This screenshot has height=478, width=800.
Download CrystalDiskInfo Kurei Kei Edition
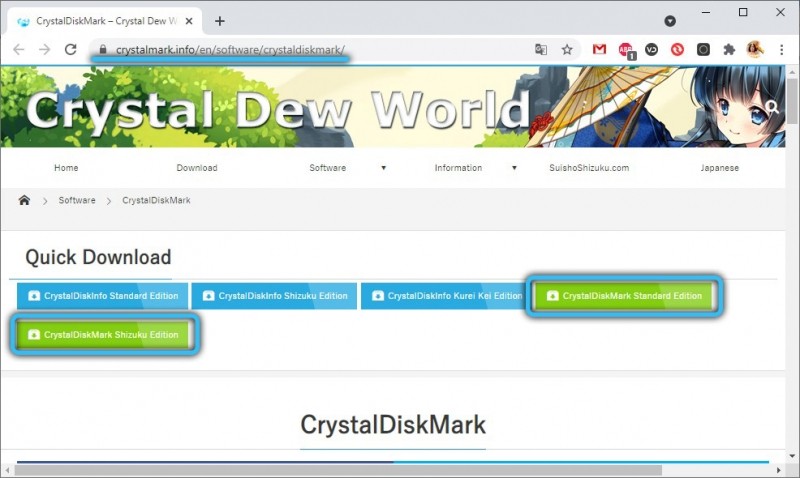[x=444, y=296]
